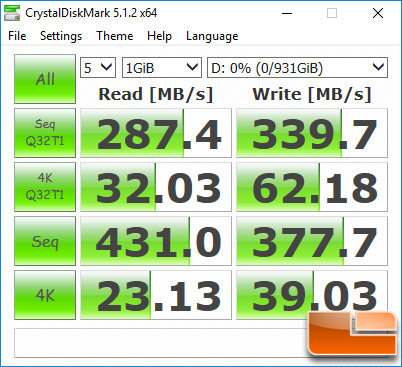Screen dimensions: 402x367
Task: Start the 4K Q32T1 test
Action: (45, 187)
